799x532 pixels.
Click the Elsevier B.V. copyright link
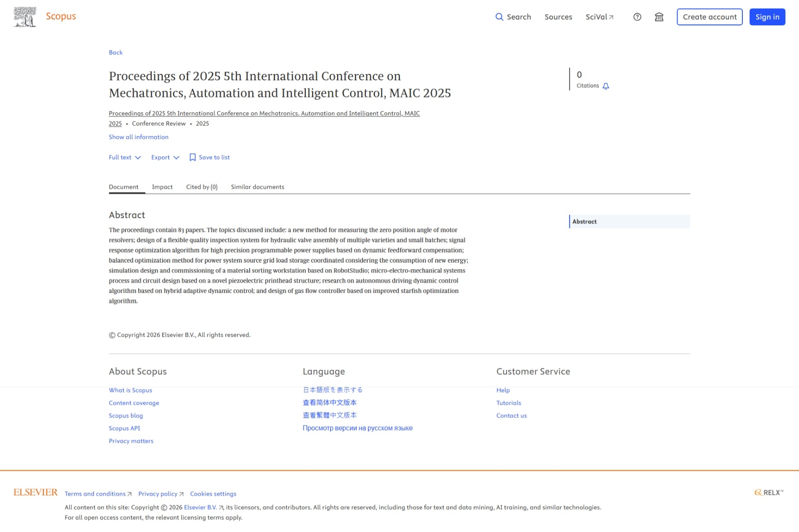[x=203, y=508]
